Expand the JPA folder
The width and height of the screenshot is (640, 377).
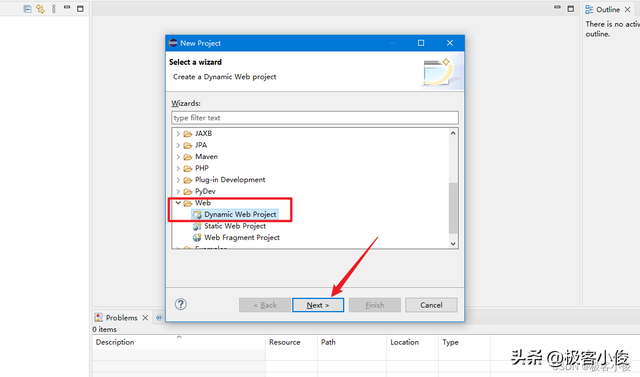[178, 145]
